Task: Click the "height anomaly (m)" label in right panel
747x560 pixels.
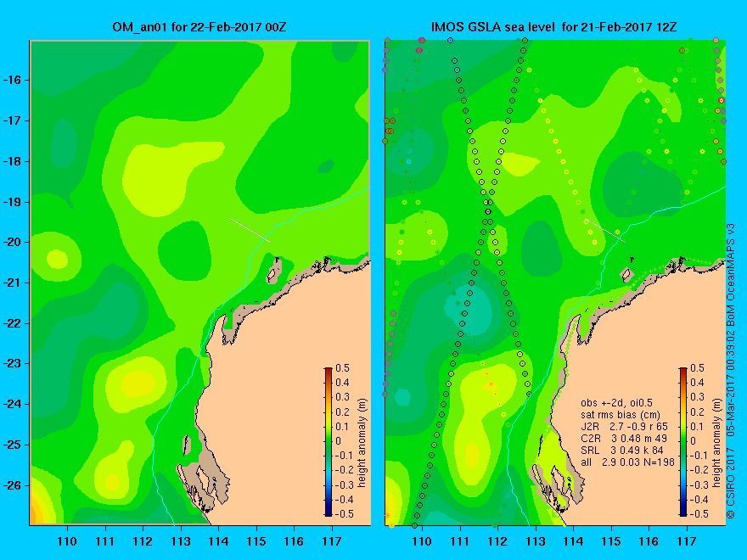Action: pyautogui.click(x=717, y=442)
